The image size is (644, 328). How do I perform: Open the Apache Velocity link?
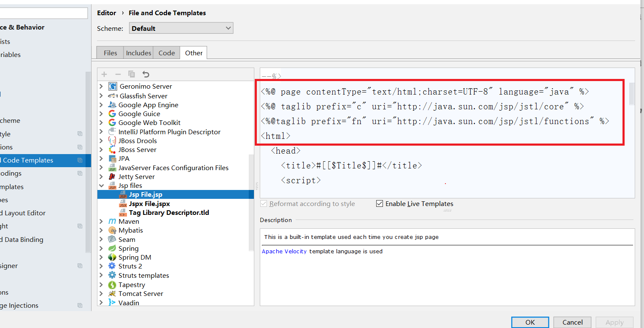point(284,251)
